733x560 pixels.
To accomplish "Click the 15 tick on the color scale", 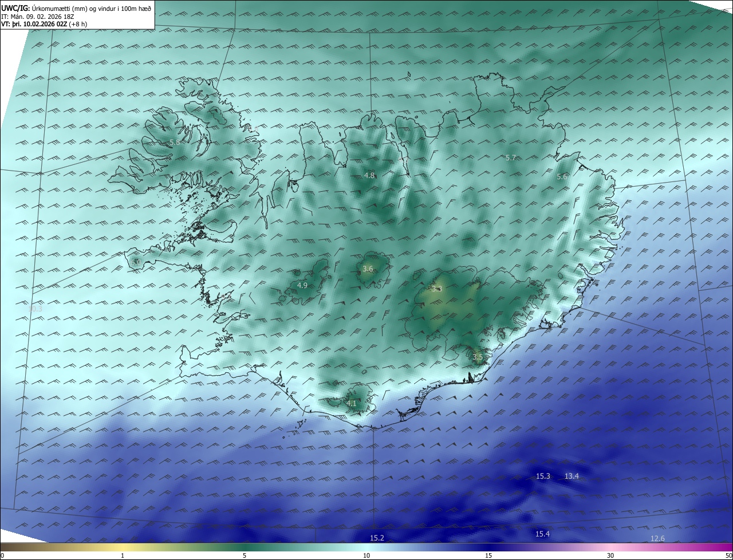I will click(488, 556).
